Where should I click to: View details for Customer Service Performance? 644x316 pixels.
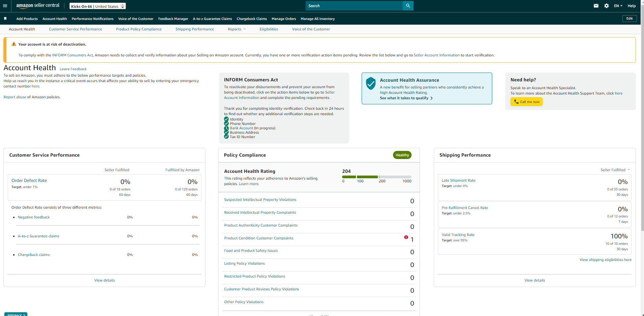[105, 281]
